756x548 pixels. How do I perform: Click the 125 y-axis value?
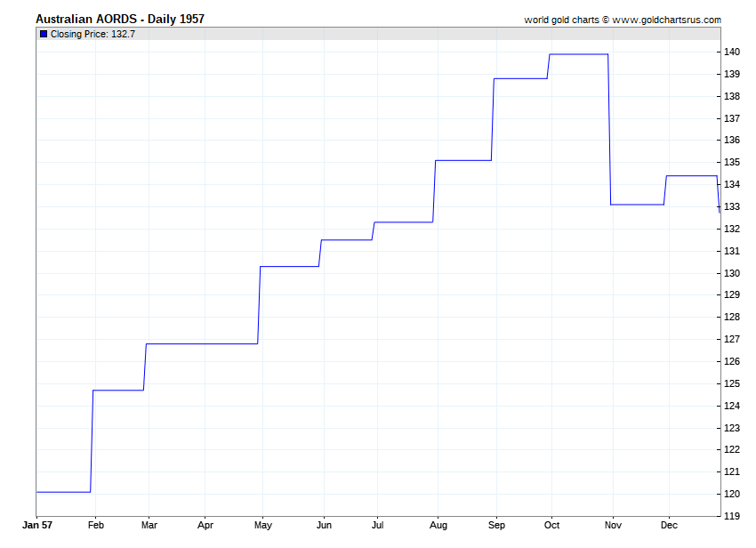(x=732, y=383)
